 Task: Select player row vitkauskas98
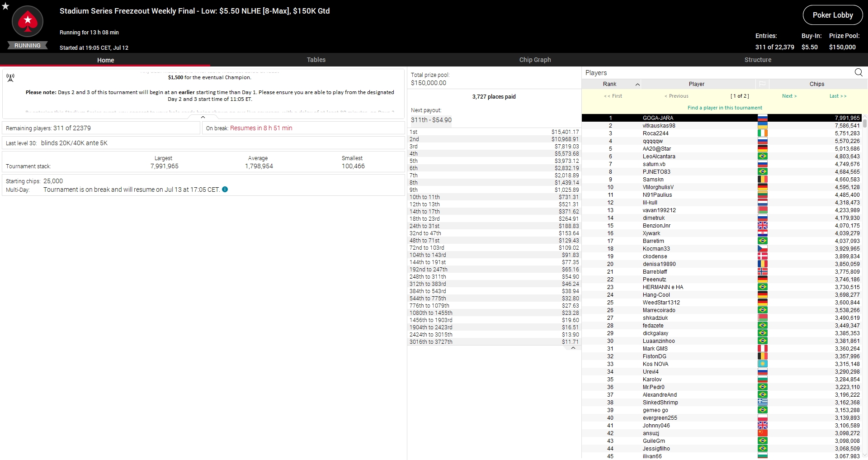(x=722, y=126)
